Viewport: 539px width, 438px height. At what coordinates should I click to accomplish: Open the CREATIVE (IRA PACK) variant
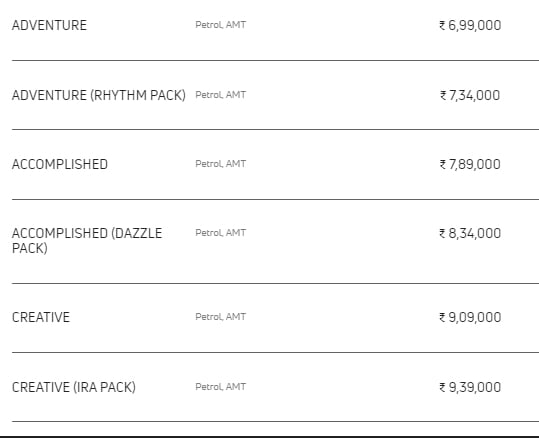pyautogui.click(x=74, y=387)
